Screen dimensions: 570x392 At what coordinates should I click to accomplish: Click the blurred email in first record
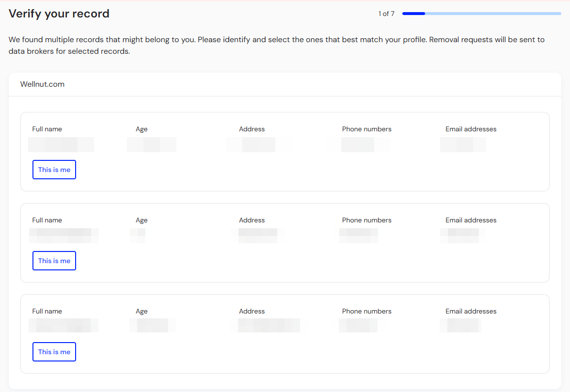(463, 145)
